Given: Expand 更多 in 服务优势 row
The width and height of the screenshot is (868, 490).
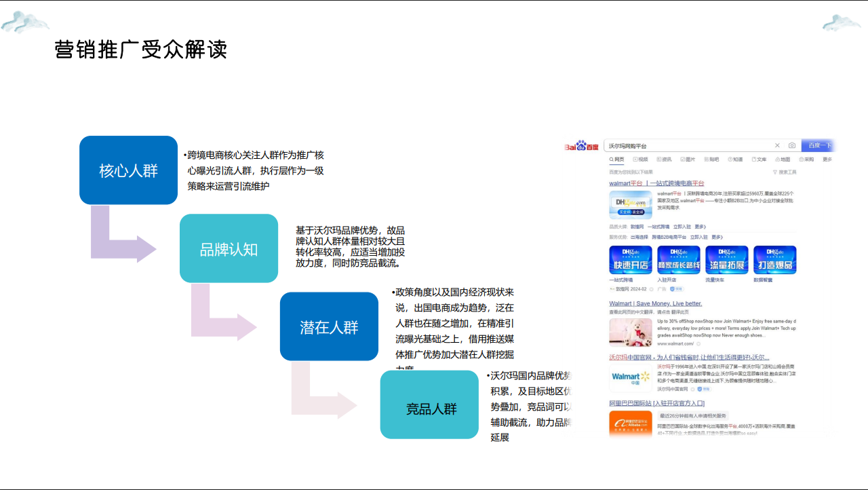Looking at the screenshot, I should coord(717,238).
